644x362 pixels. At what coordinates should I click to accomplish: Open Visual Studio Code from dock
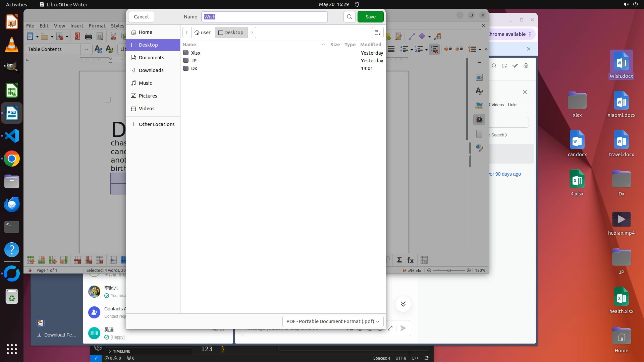pyautogui.click(x=12, y=136)
